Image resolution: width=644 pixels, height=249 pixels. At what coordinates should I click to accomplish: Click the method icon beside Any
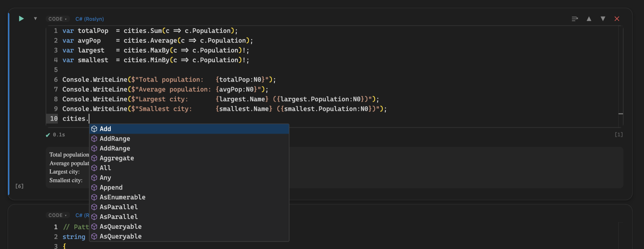tap(94, 178)
